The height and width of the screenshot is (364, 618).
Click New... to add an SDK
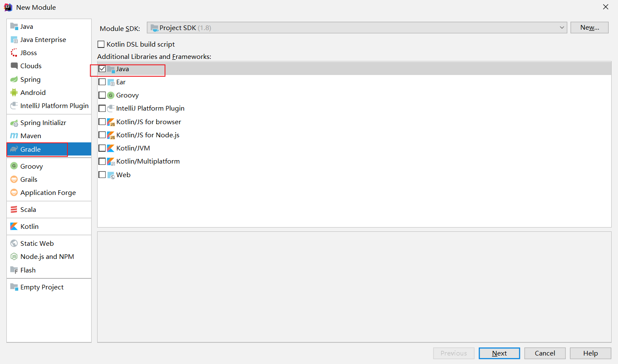590,28
